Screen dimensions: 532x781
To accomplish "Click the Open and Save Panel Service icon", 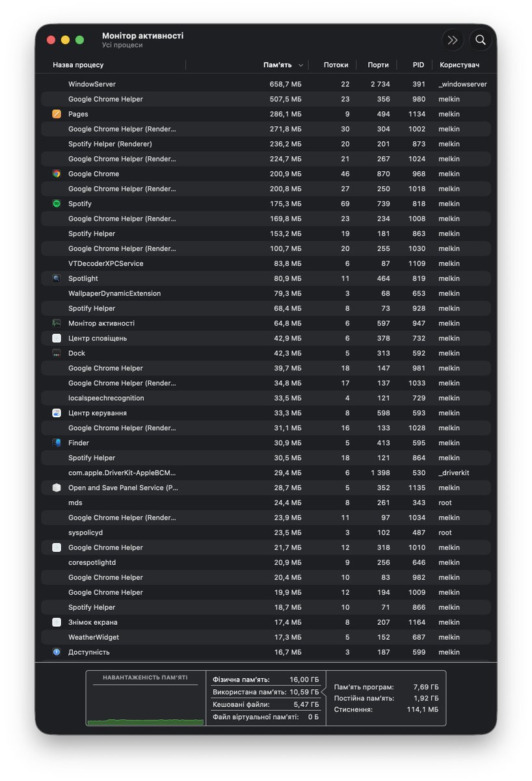I will [x=57, y=488].
